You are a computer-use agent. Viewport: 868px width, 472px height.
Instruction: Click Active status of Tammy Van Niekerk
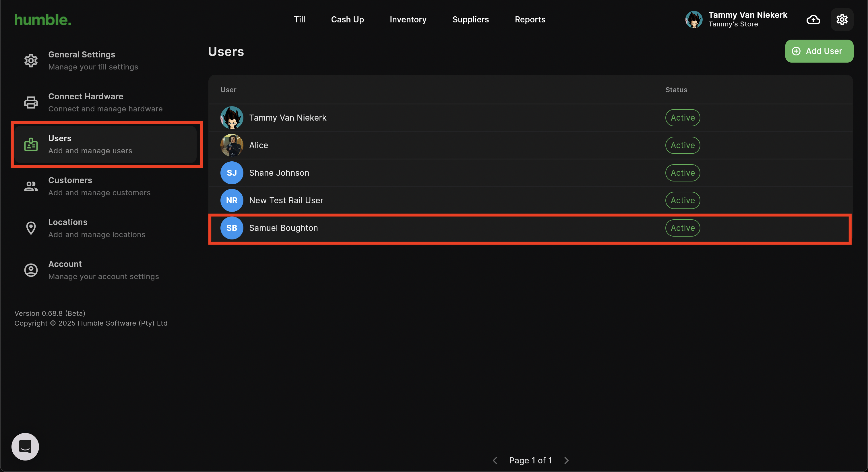683,118
